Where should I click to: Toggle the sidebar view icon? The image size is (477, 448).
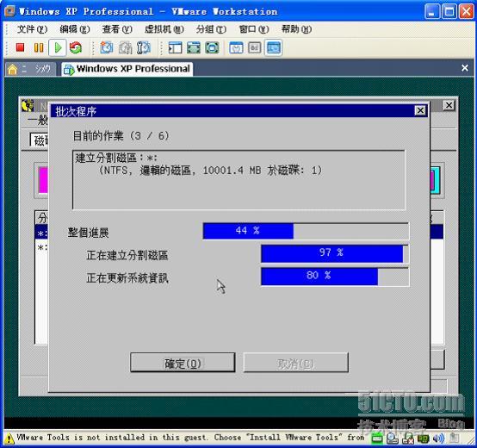(176, 47)
